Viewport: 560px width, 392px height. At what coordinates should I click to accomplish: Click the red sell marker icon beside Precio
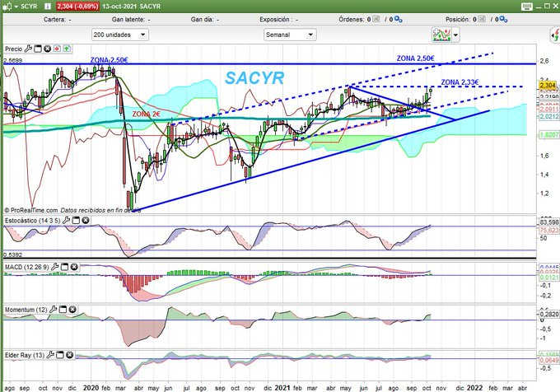[x=57, y=49]
